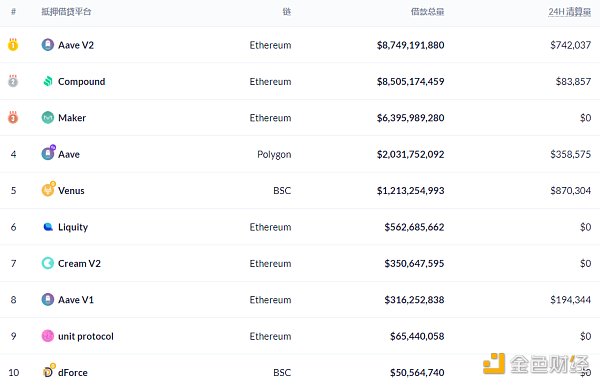Click the dForce logo icon
This screenshot has height=385, width=600.
click(x=48, y=371)
